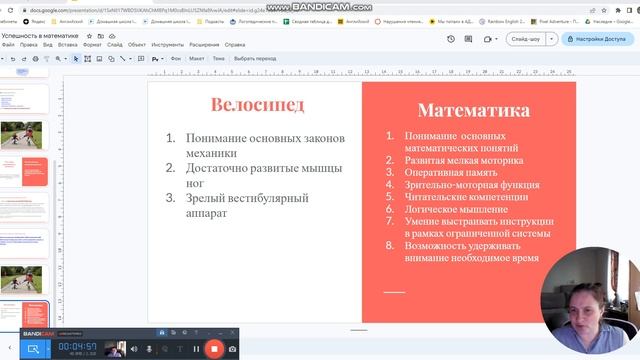This screenshot has width=640, height=360.
Task: Click the zoom magnifier tool
Action: click(x=58, y=59)
